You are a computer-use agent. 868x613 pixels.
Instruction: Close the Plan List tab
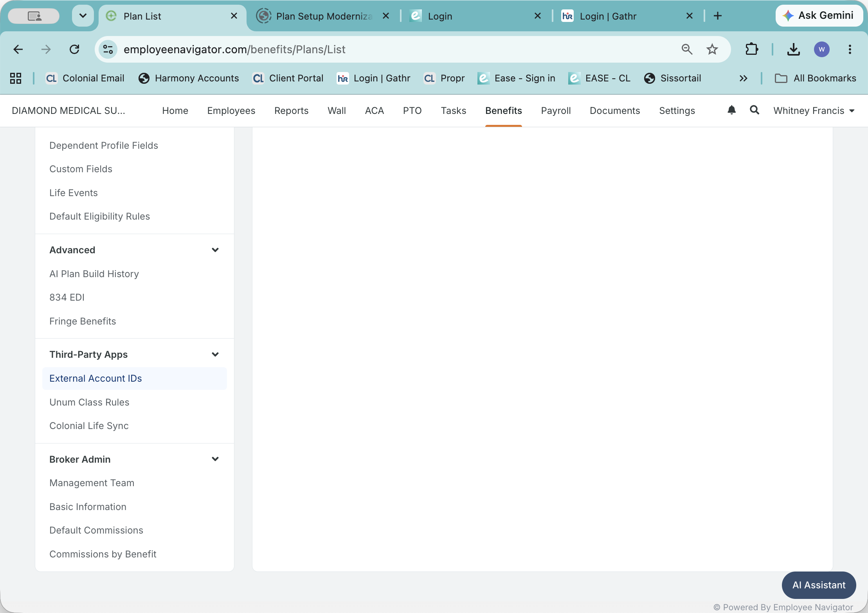tap(234, 16)
